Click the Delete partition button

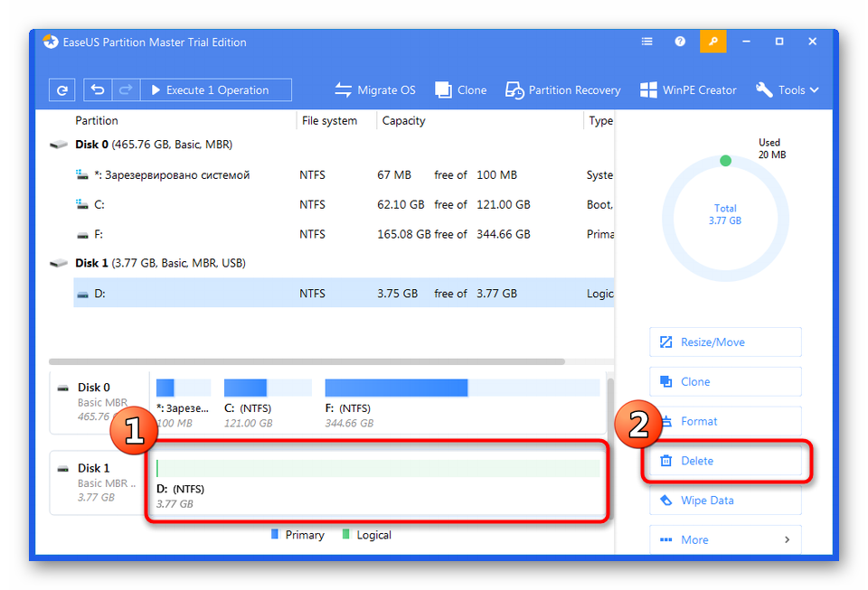[725, 461]
